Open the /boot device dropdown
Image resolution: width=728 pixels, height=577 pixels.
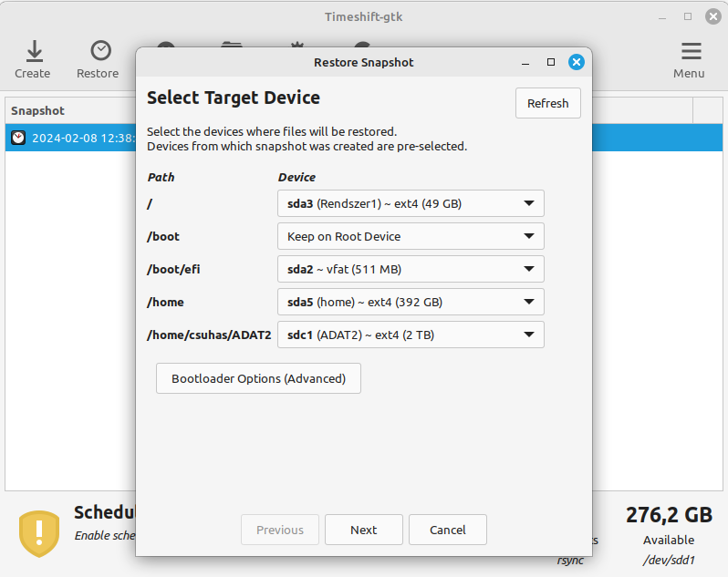[x=411, y=236]
